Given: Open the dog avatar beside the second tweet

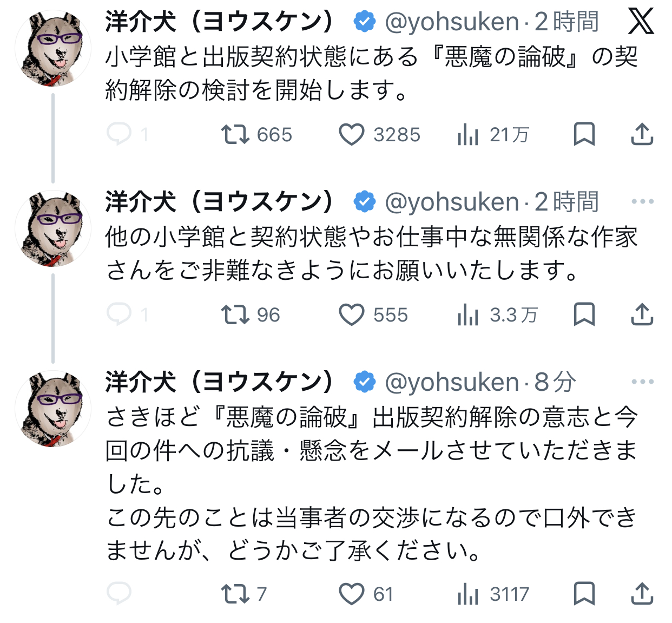Looking at the screenshot, I should 52,228.
